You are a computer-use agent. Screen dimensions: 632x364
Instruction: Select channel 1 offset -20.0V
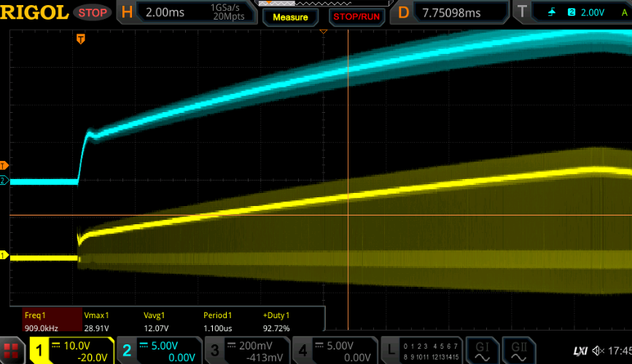click(x=93, y=357)
